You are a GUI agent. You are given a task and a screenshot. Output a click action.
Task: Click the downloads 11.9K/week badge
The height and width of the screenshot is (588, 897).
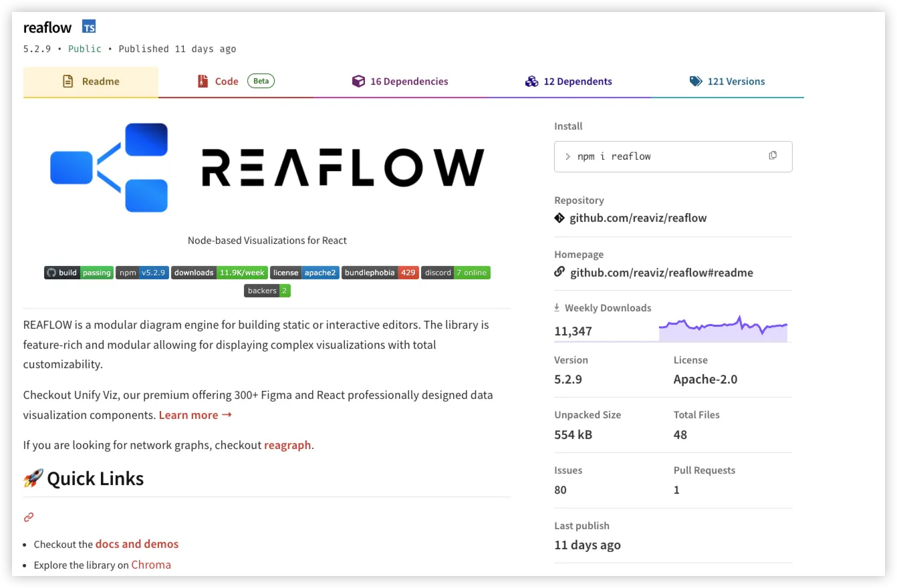pyautogui.click(x=219, y=273)
